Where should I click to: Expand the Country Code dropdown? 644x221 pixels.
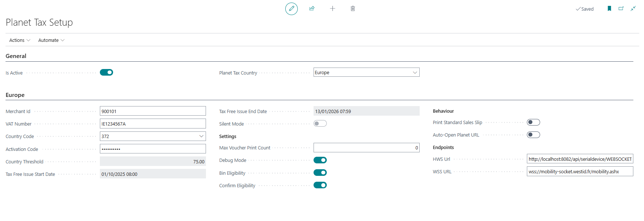[x=201, y=136]
